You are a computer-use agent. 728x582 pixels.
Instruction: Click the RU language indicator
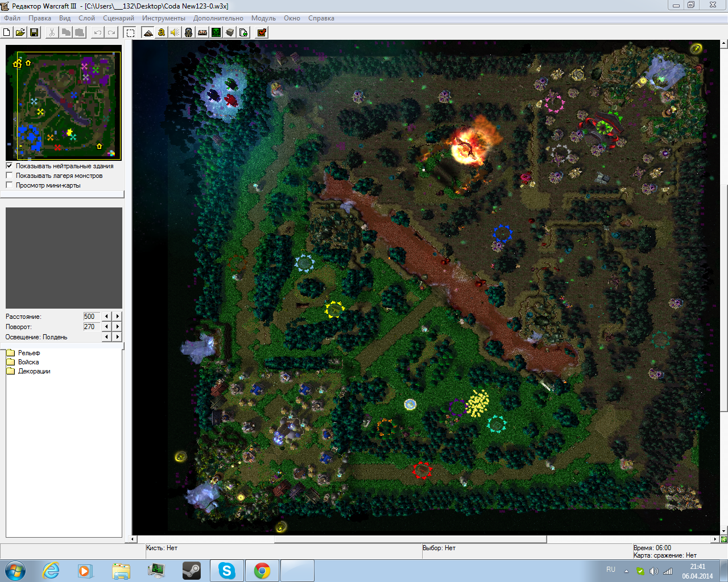point(611,569)
